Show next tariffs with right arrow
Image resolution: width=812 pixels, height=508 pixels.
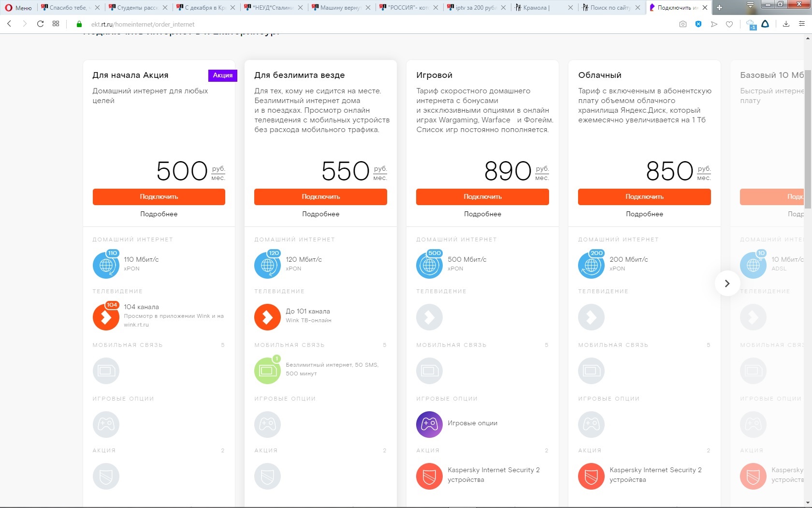pyautogui.click(x=727, y=284)
